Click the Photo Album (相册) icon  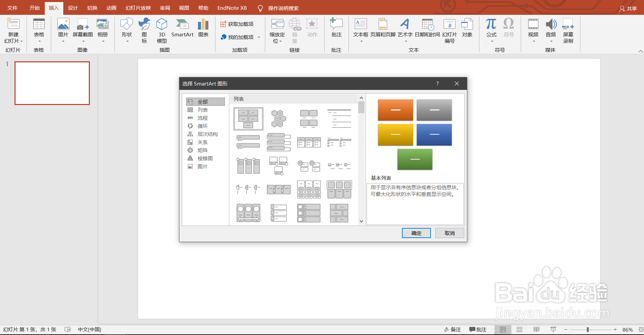103,24
